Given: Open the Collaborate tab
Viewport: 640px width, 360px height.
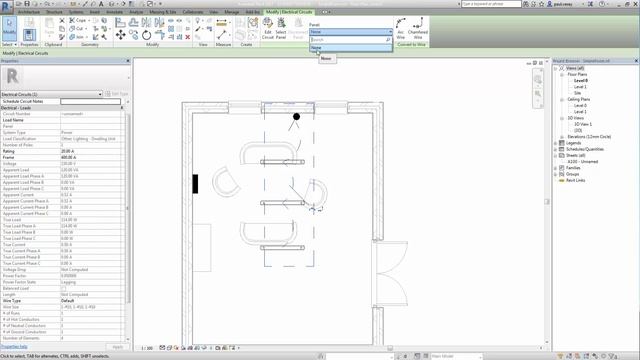Looking at the screenshot, I should click(x=193, y=12).
